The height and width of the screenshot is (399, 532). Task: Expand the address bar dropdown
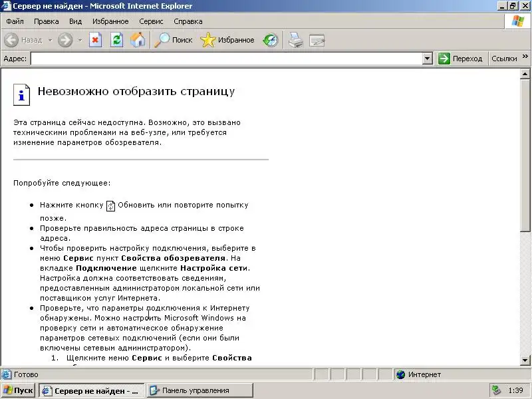[427, 59]
